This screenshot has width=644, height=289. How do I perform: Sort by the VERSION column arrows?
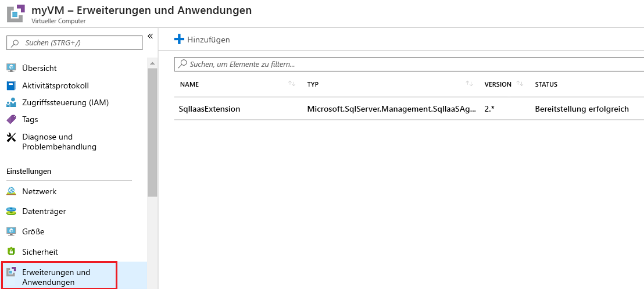pos(520,84)
